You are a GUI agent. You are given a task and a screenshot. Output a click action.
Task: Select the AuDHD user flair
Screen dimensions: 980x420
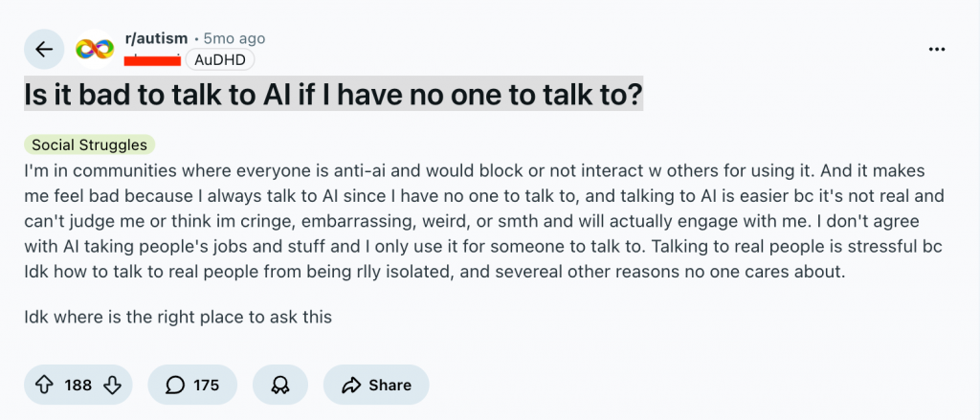click(219, 59)
